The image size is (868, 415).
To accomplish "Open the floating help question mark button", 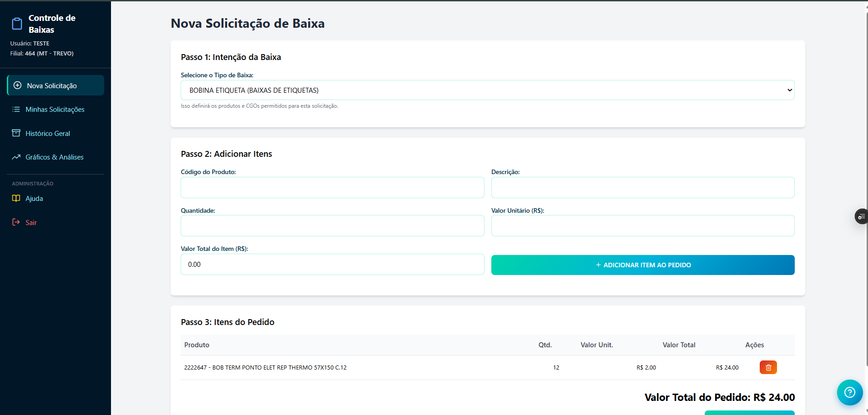I will [849, 392].
